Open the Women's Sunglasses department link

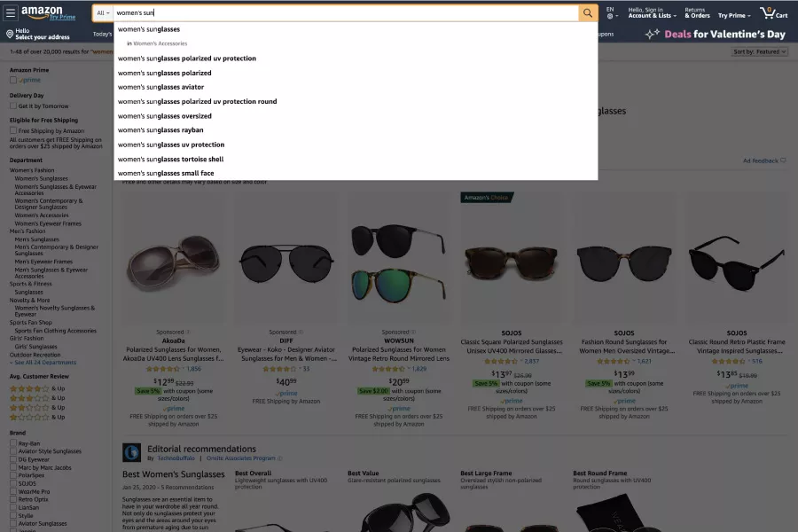41,179
